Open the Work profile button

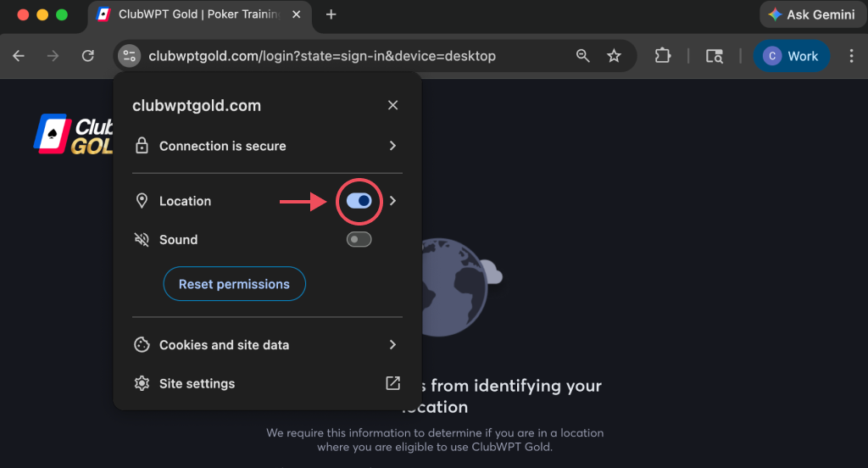[x=791, y=56]
